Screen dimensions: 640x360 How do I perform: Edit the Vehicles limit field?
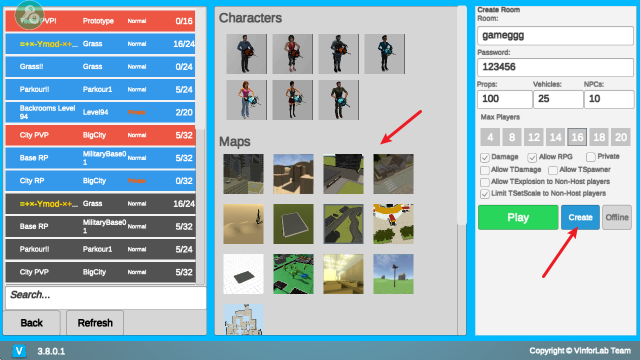(558, 99)
